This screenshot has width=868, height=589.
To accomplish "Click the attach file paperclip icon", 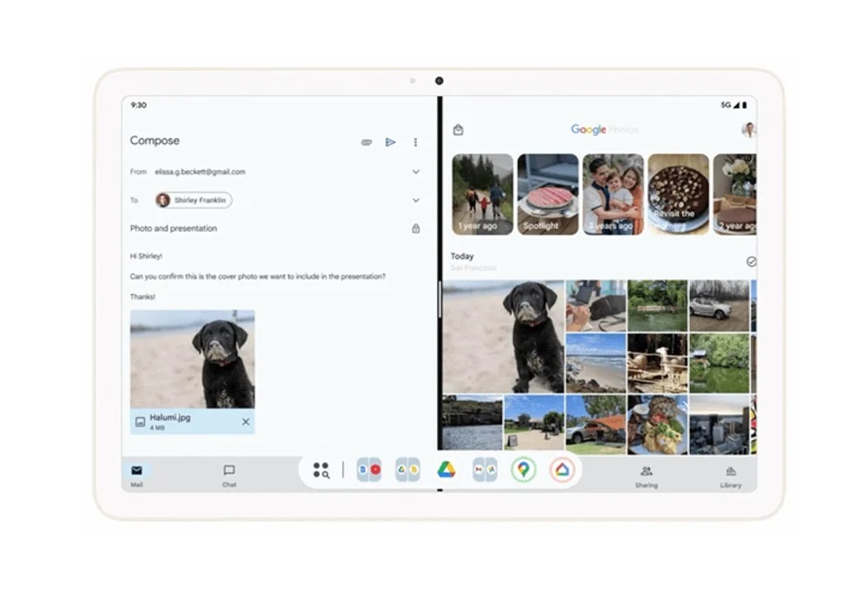I will point(367,142).
